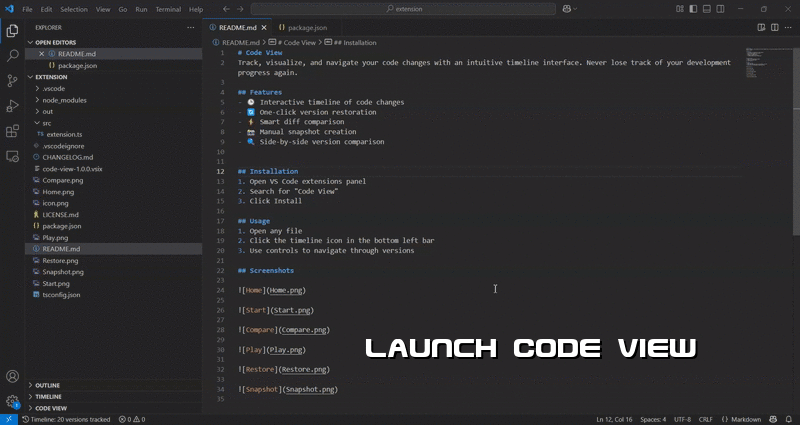The image size is (800, 425).
Task: Open preview to the side icon
Action: coord(761,28)
